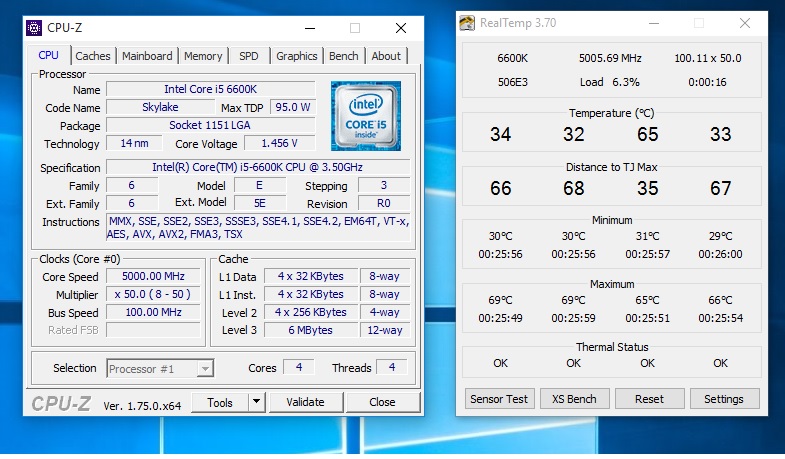The height and width of the screenshot is (459, 785).
Task: Click the Distance to TJ Max value 35
Action: 647,188
